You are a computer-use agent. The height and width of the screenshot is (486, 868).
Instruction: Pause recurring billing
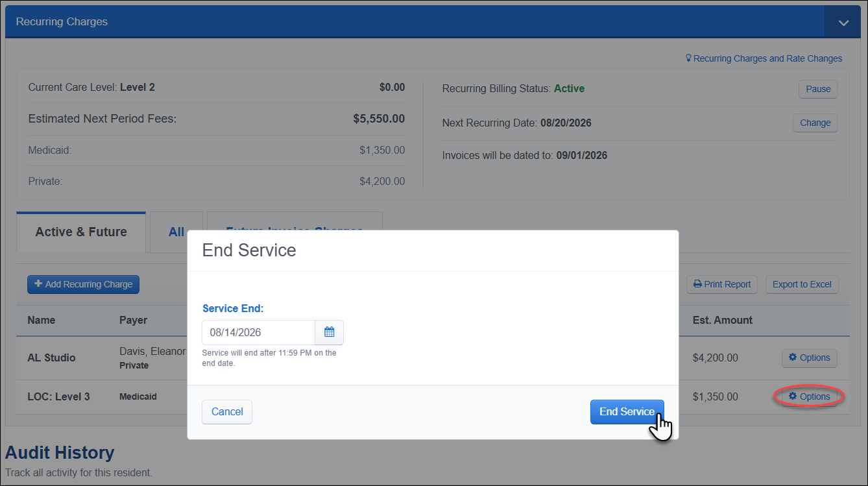tap(818, 89)
